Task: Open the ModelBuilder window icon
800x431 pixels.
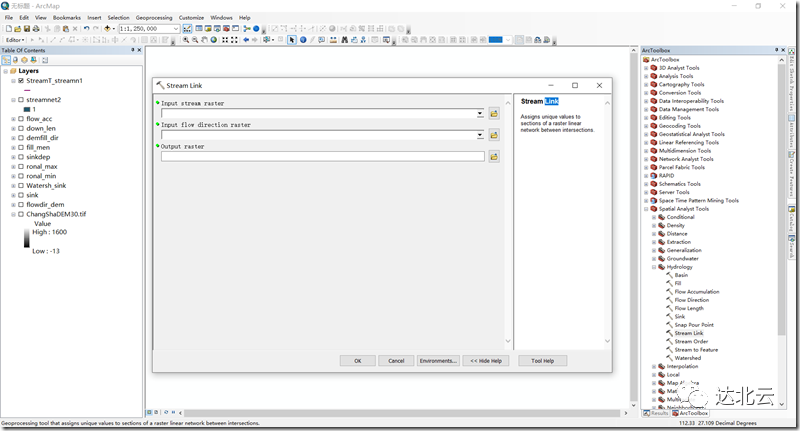Action: (x=247, y=29)
